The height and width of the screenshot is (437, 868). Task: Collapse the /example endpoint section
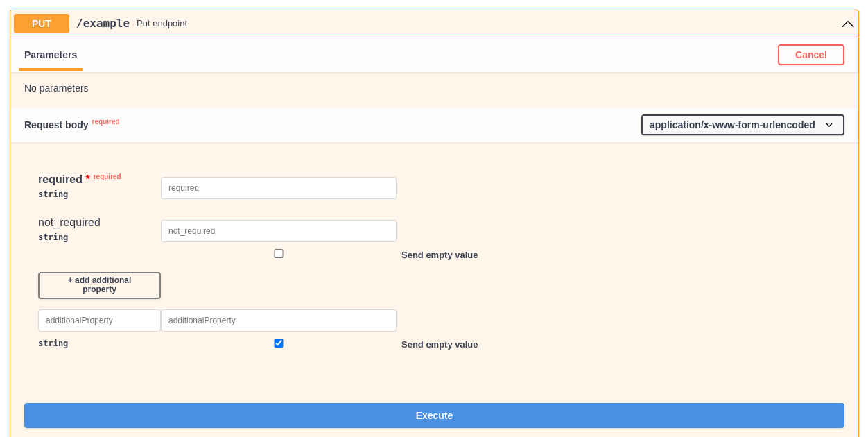click(x=847, y=24)
